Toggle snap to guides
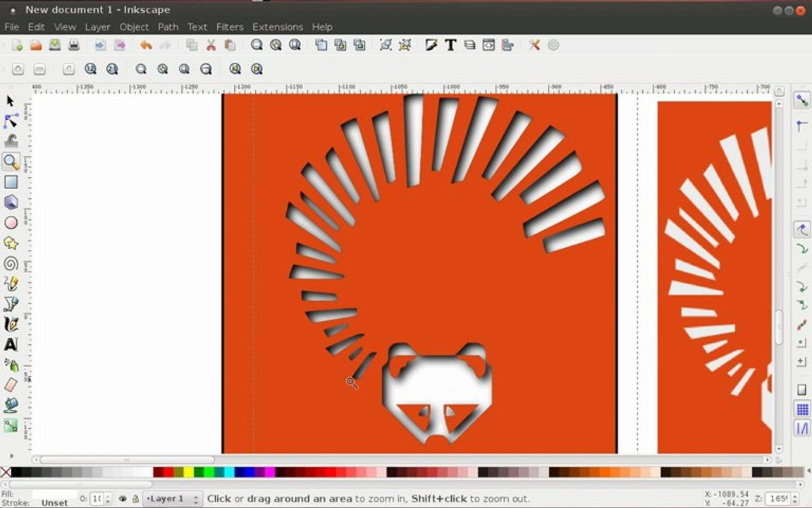The image size is (812, 508). tap(801, 429)
